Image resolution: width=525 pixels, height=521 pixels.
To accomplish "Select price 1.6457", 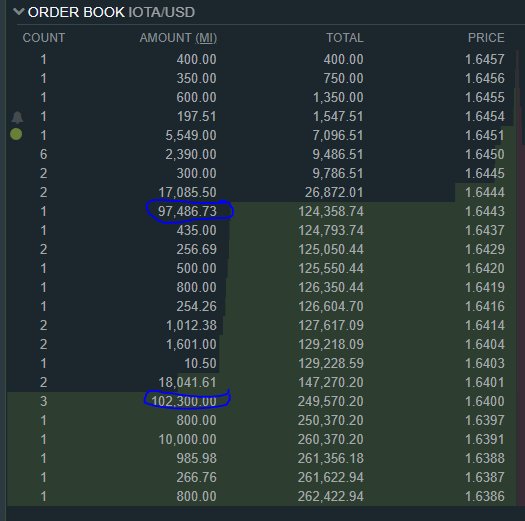I will coord(484,59).
